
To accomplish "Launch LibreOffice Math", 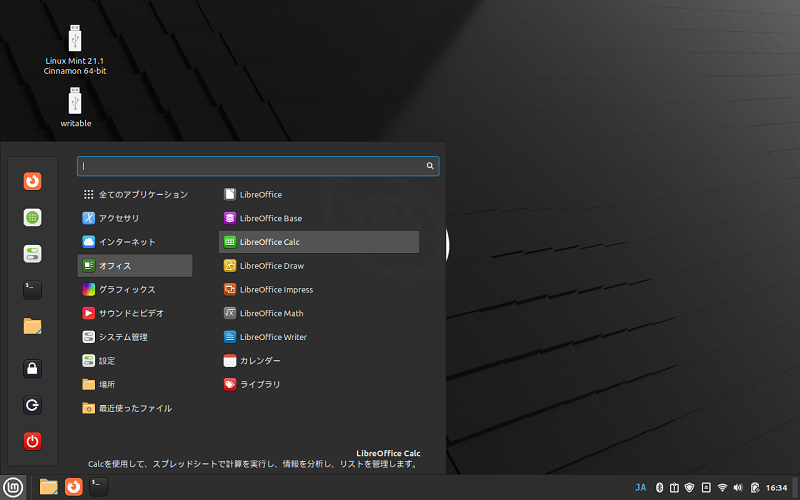I will 319,313.
